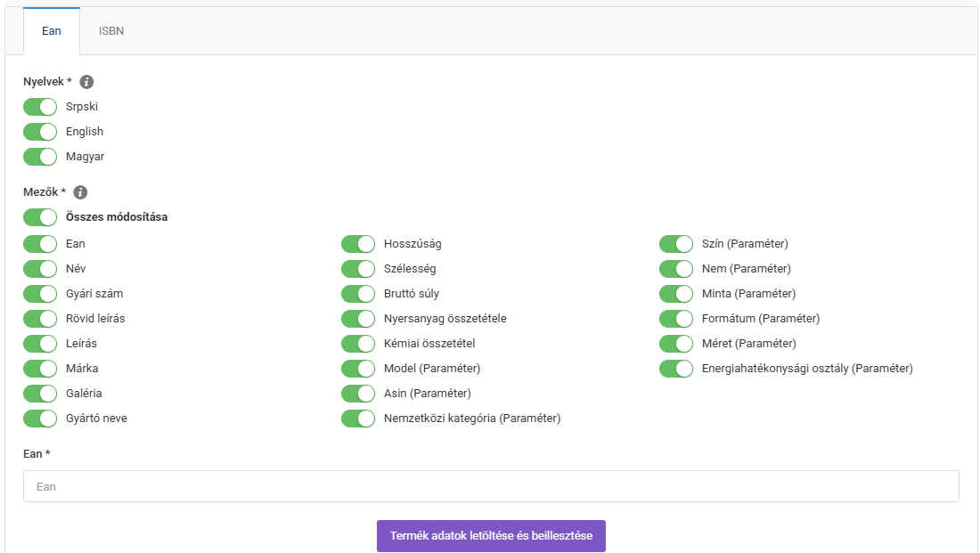The width and height of the screenshot is (980, 553).
Task: Toggle the Rövid leírás field
Action: pos(40,319)
